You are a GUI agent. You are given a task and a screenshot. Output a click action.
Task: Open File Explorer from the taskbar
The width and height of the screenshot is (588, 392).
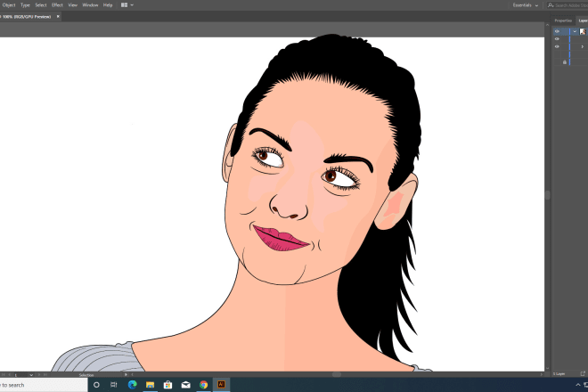[150, 385]
